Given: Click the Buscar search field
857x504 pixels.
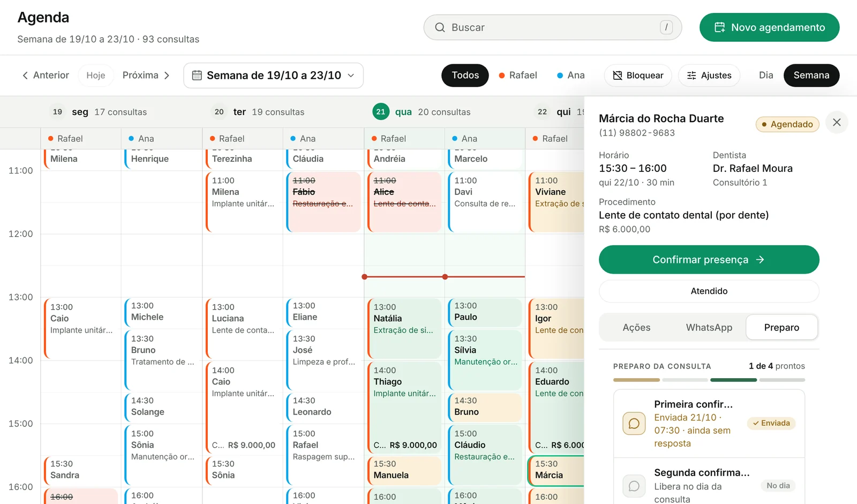Looking at the screenshot, I should 552,27.
